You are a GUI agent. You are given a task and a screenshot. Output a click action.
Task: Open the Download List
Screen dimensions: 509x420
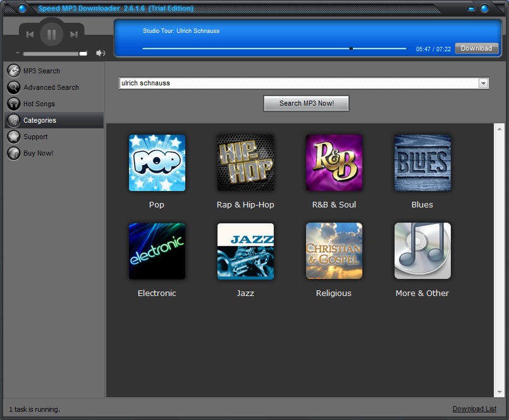tap(474, 409)
